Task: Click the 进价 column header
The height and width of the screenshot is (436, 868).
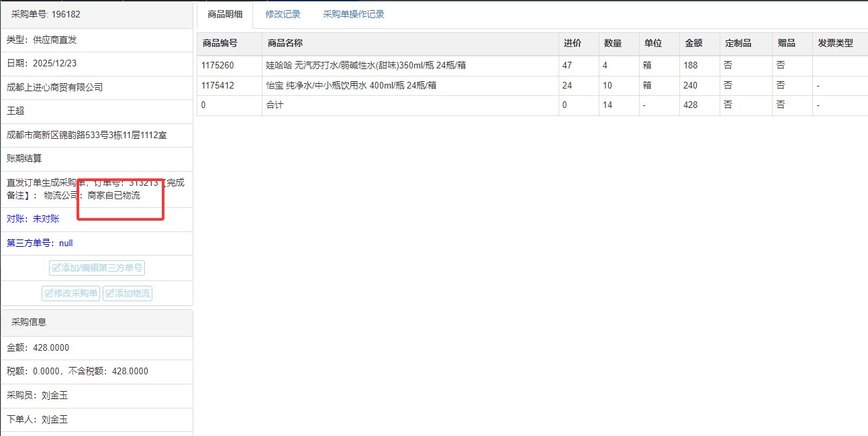Action: [x=572, y=44]
